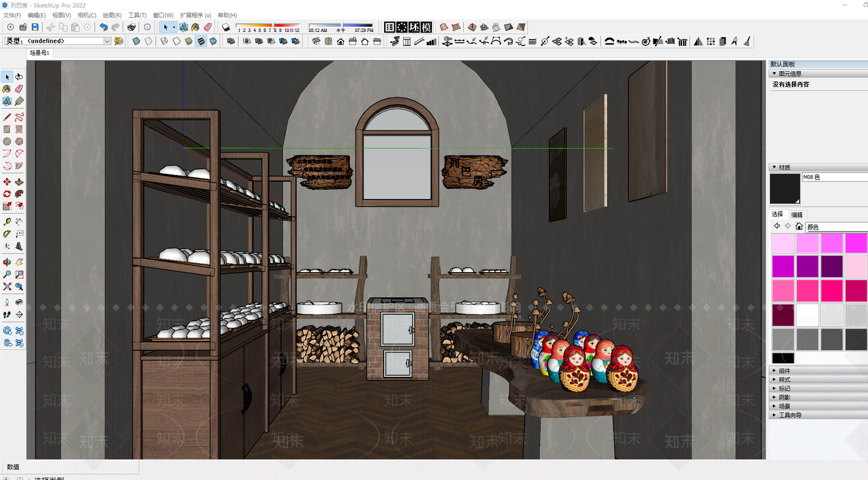
Task: Select the Eraser tool in left toolbar
Action: pyautogui.click(x=19, y=89)
